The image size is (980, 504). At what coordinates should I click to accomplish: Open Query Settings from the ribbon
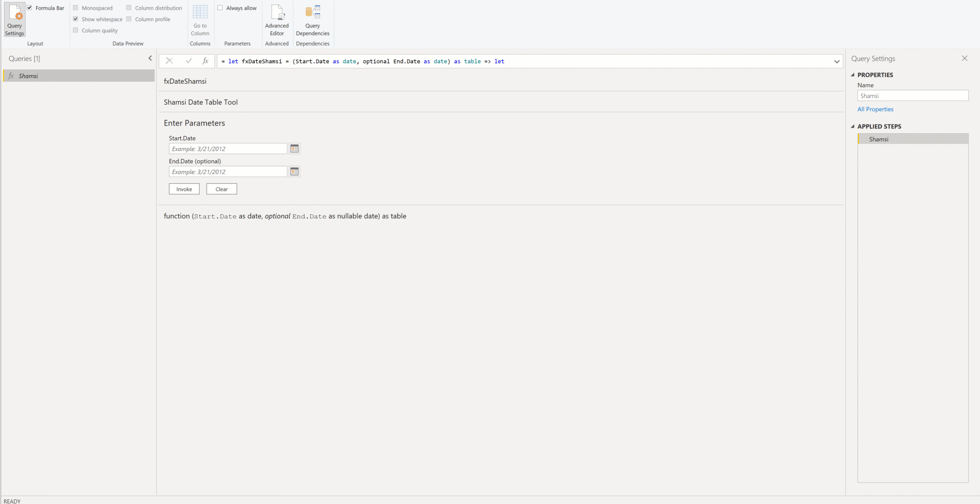tap(15, 20)
